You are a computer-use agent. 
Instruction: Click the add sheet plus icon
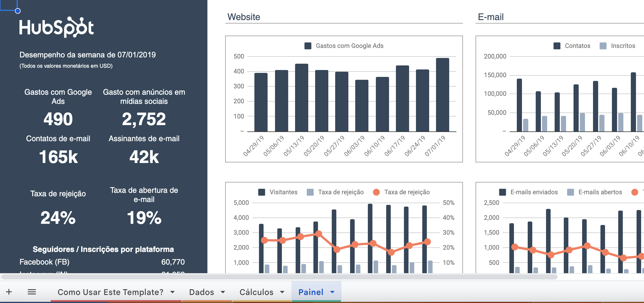(9, 292)
